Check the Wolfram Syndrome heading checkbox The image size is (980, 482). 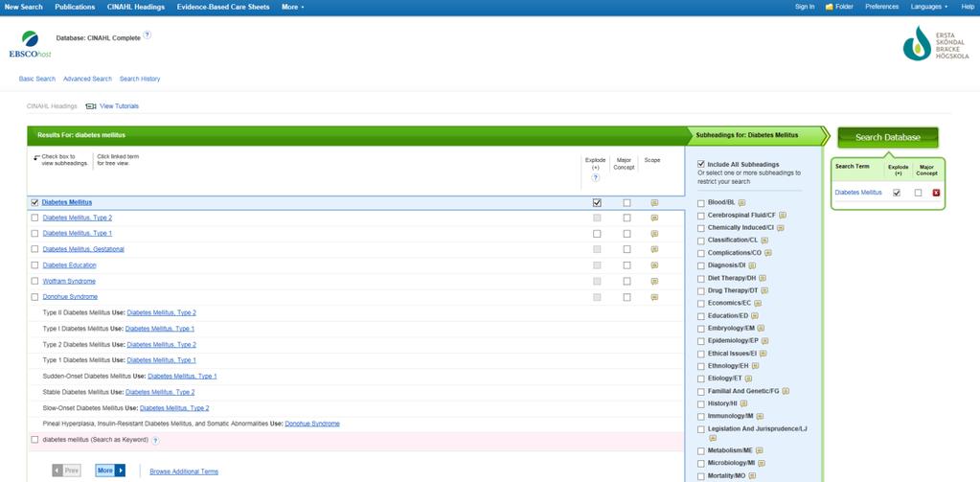point(35,282)
